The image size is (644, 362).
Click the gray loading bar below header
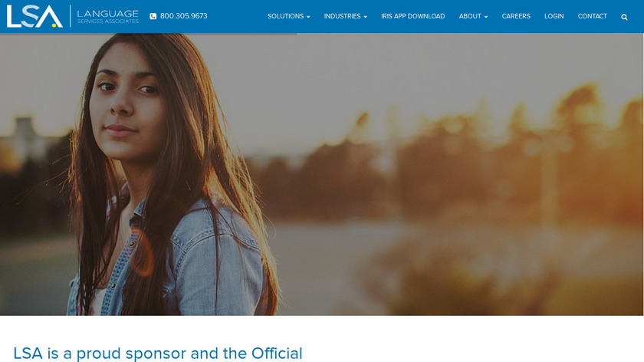click(148, 34)
